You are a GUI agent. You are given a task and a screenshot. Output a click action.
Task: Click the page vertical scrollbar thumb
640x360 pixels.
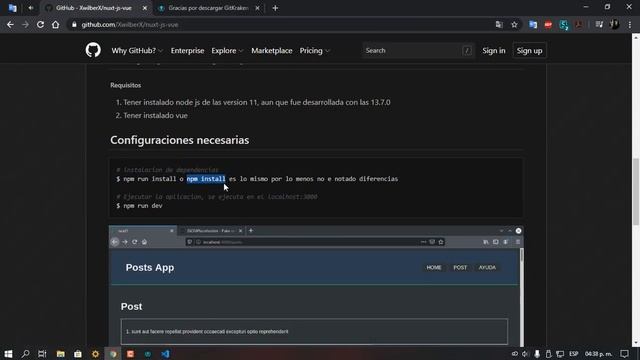tap(636, 191)
